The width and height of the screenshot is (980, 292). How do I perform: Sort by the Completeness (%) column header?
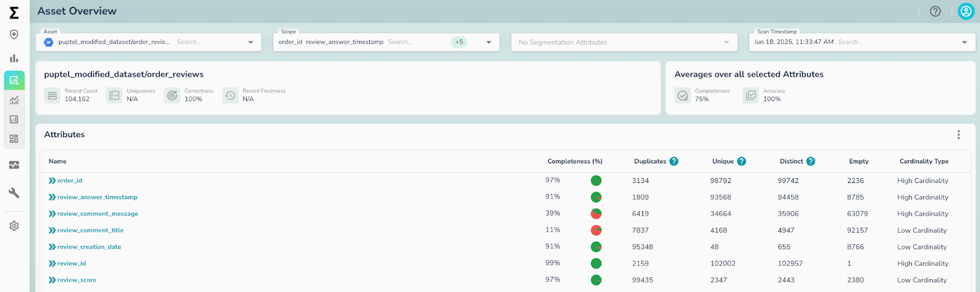(x=575, y=162)
